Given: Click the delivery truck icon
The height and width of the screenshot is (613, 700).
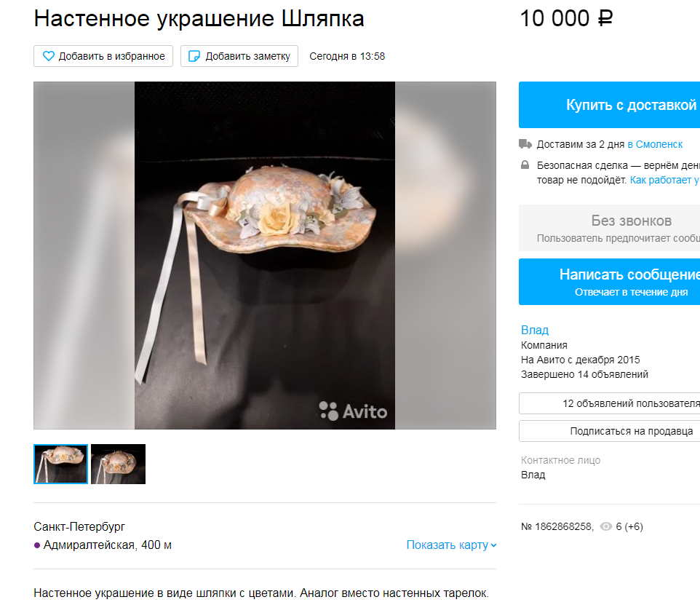Looking at the screenshot, I should (x=525, y=144).
